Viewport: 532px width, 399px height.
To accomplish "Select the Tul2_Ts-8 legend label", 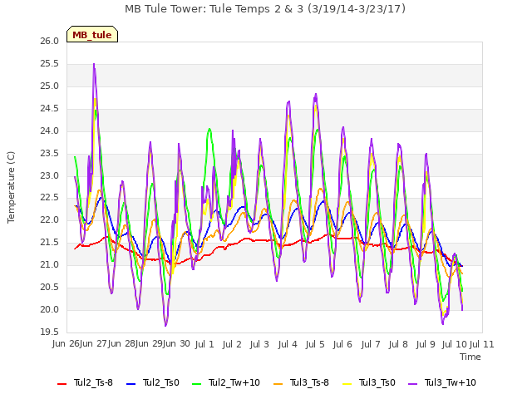I will tap(93, 382).
